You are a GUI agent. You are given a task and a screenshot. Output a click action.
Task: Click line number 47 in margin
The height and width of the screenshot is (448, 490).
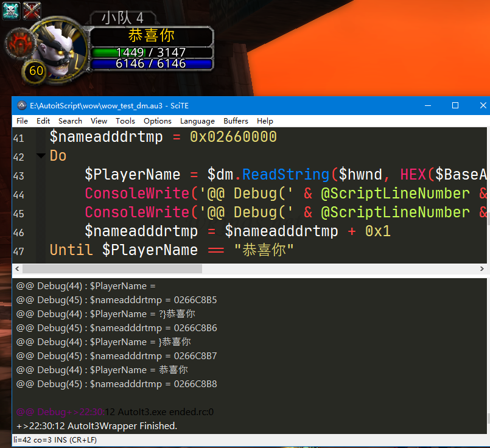click(19, 251)
